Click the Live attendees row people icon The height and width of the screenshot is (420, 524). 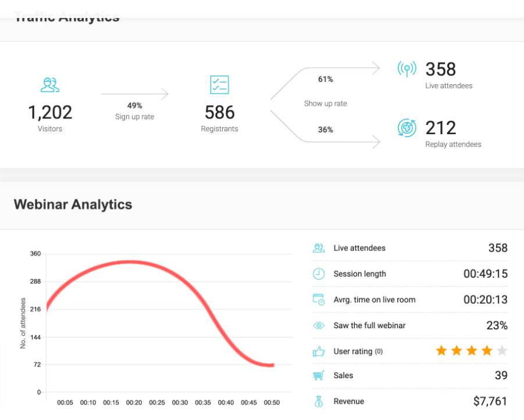[319, 248]
